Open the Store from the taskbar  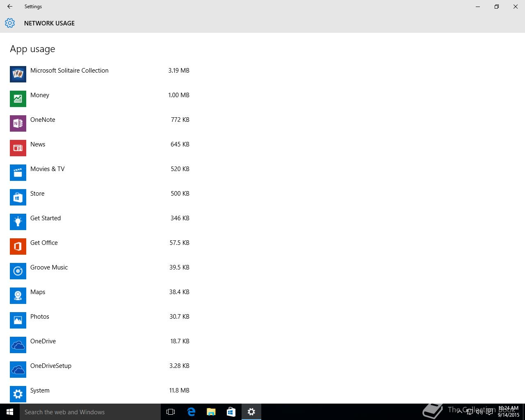(231, 412)
